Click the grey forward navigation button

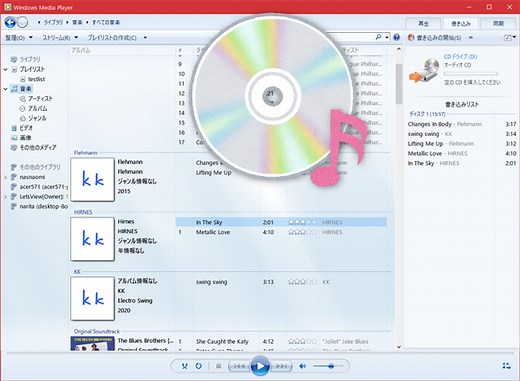22,22
